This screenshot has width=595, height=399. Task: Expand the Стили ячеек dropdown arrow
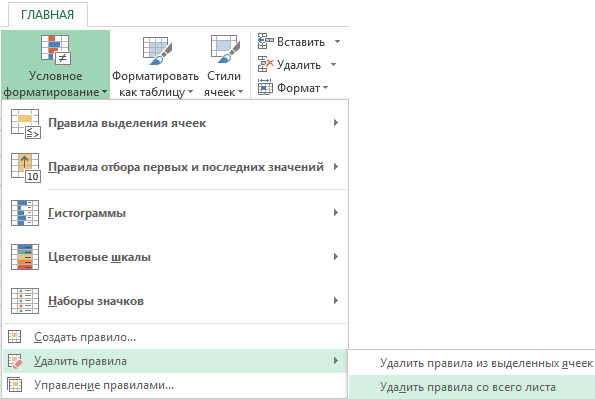tap(240, 92)
